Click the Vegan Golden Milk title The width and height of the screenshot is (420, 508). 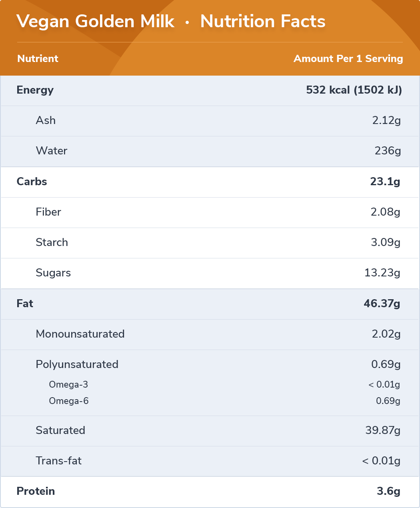[96, 21]
